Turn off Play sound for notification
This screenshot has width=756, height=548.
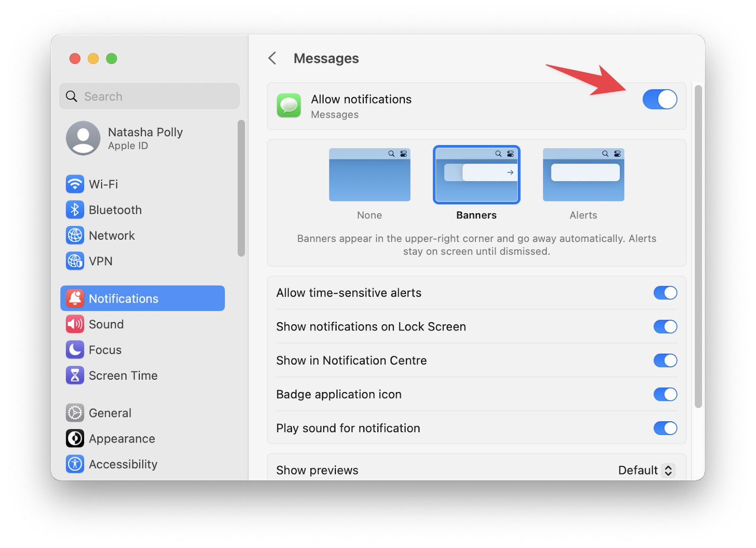click(665, 428)
